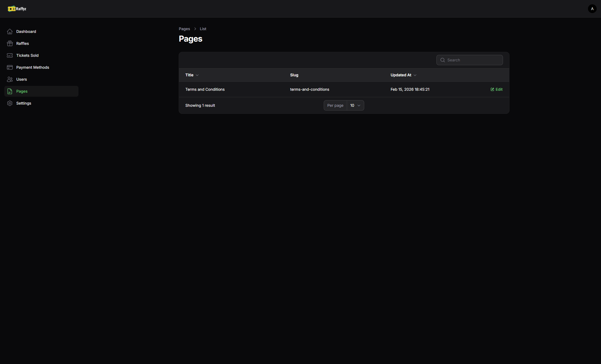The image size is (601, 364).
Task: Click the Pages breadcrumb link
Action: (x=184, y=29)
